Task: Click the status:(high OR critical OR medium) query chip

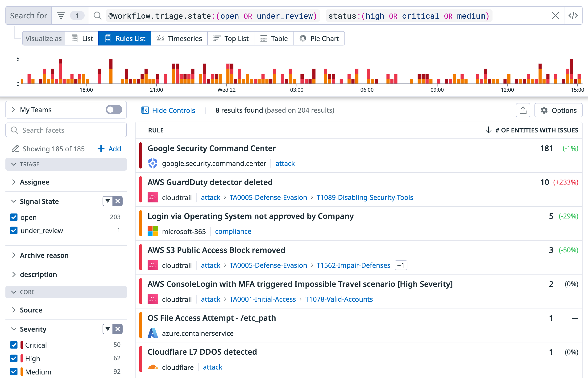Action: click(x=409, y=16)
